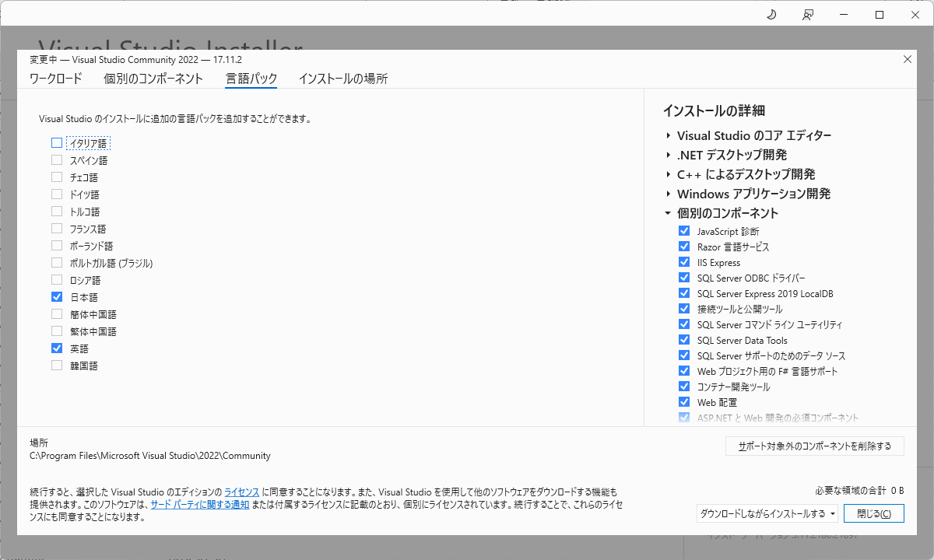
Task: Check the ロシア語 language pack
Action: (x=57, y=280)
